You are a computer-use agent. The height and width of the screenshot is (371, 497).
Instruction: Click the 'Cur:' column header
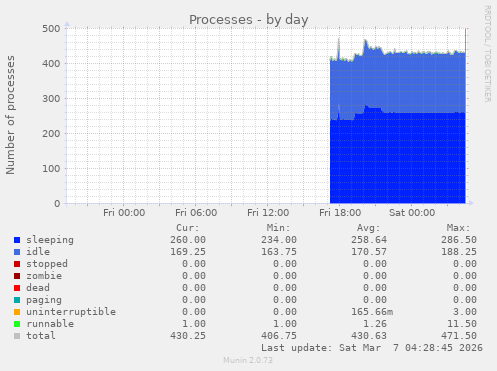coord(188,228)
